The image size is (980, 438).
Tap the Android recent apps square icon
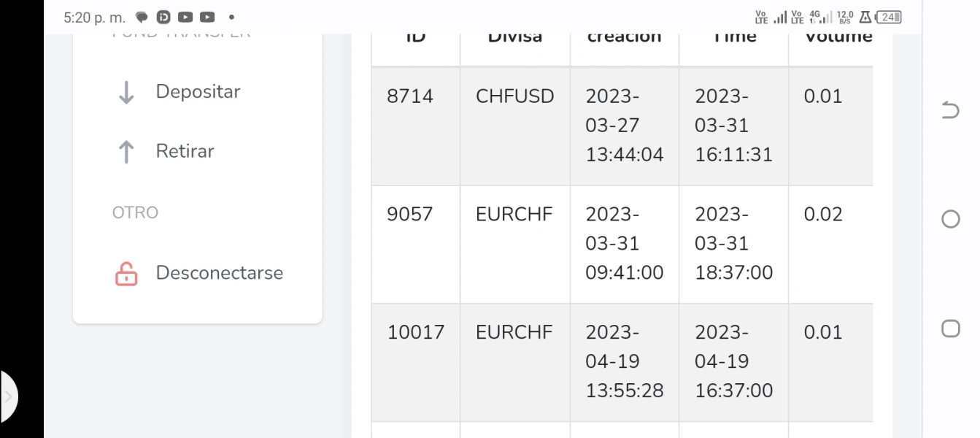(x=950, y=328)
